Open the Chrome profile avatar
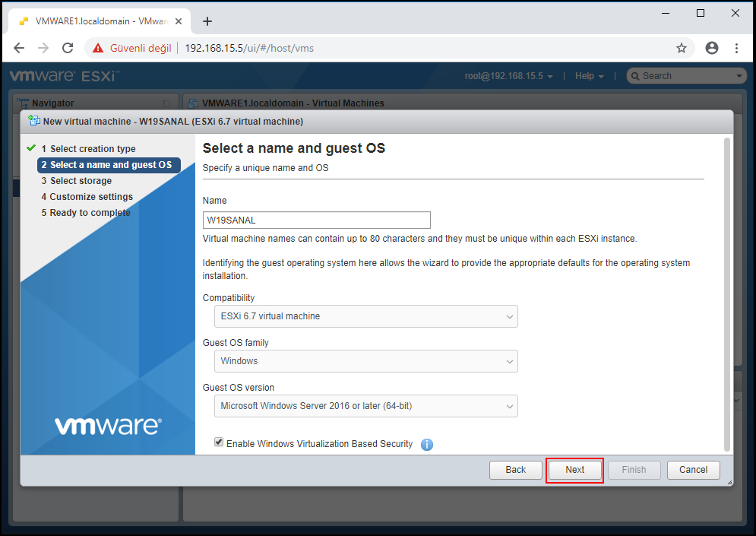This screenshot has height=536, width=756. pos(712,48)
